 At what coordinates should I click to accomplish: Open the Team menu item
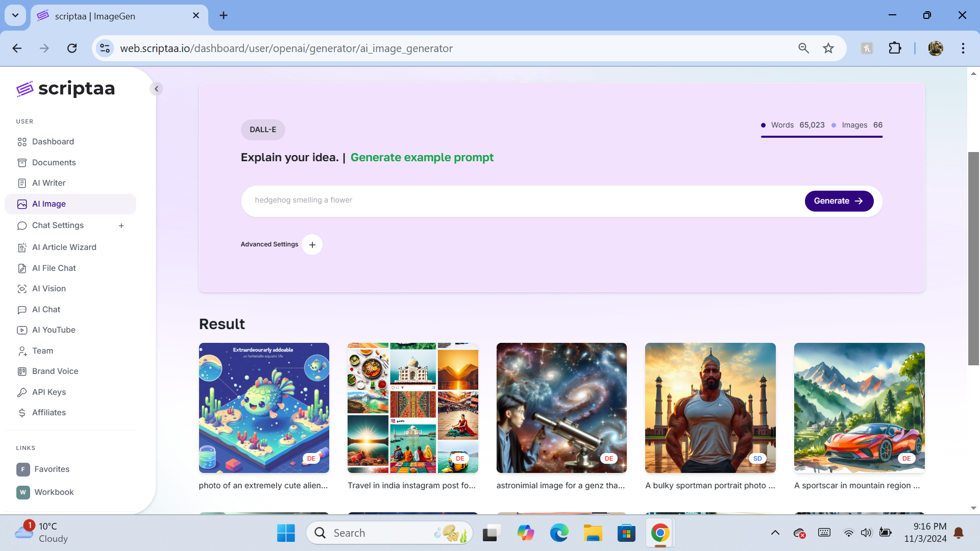[42, 351]
